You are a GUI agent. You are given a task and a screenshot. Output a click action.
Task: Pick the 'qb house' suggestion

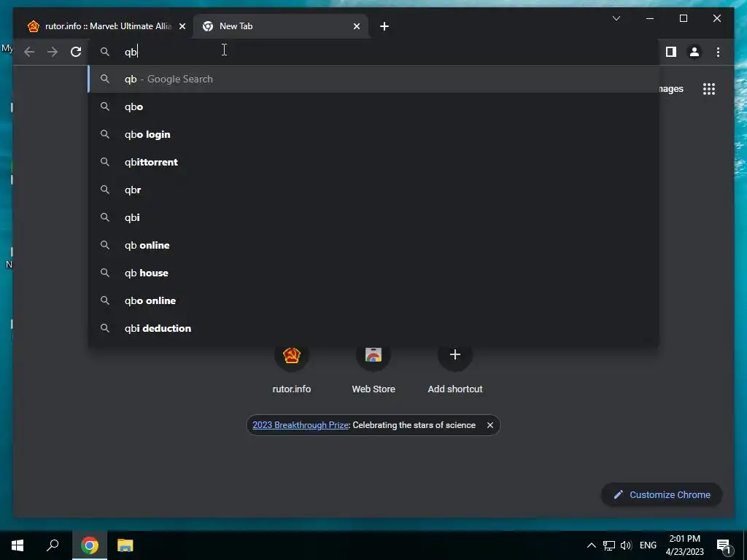(x=373, y=273)
